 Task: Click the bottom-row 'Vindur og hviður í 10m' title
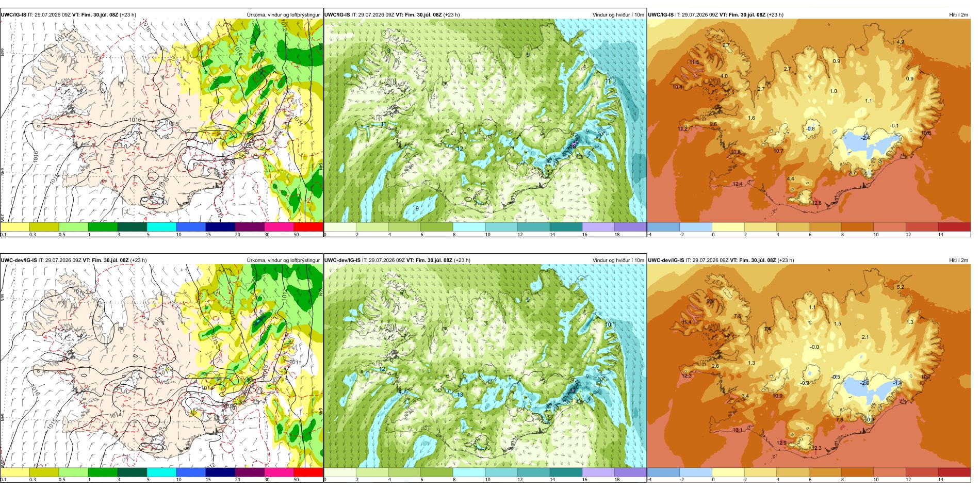point(618,260)
